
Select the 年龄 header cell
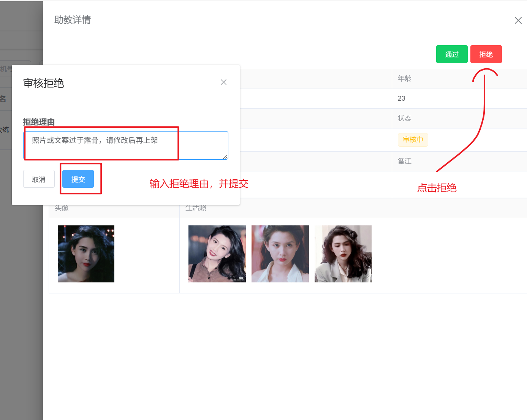coord(405,79)
